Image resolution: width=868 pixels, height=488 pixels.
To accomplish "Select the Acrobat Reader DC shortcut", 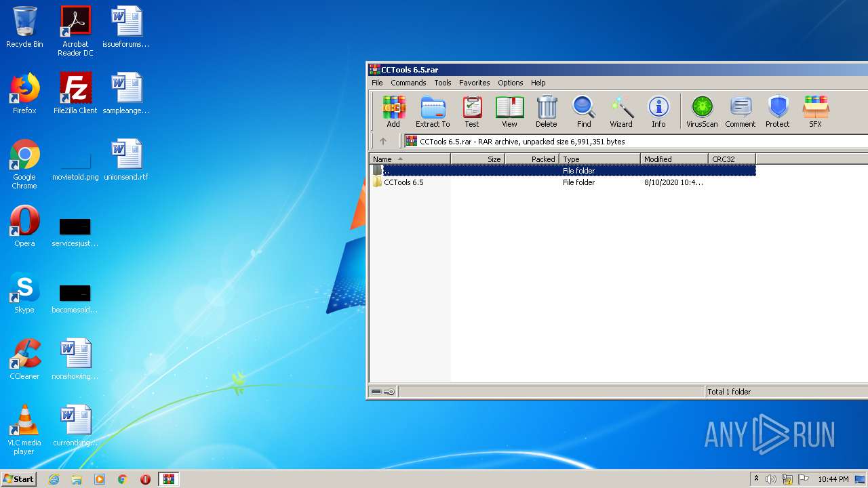I will 75,31.
